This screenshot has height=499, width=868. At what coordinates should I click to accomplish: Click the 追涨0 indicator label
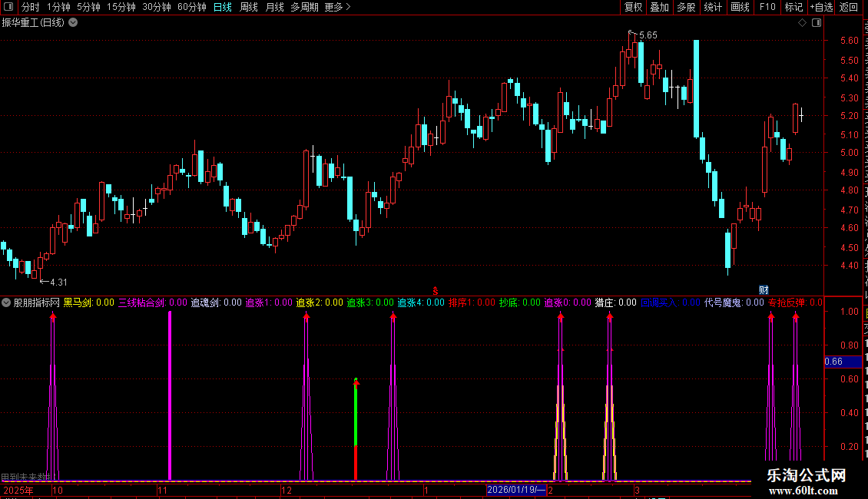point(568,302)
